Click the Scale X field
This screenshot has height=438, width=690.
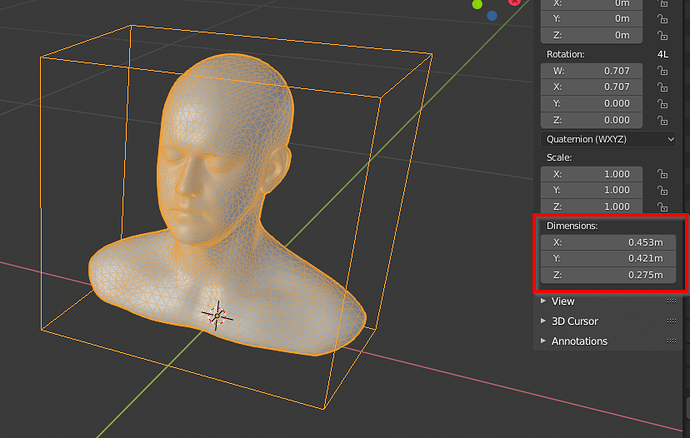pyautogui.click(x=591, y=174)
